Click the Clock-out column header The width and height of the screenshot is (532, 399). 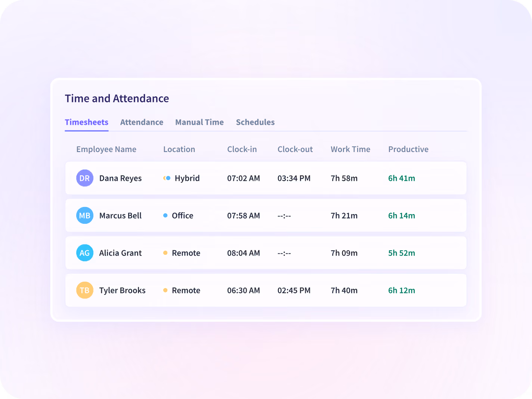coord(295,149)
